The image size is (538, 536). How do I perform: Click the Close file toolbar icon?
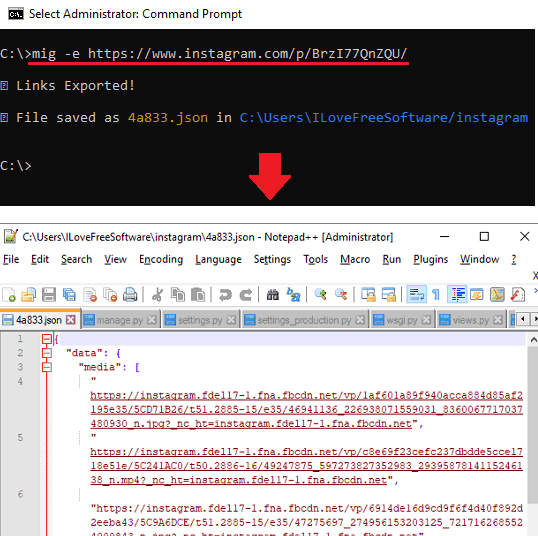[x=90, y=295]
